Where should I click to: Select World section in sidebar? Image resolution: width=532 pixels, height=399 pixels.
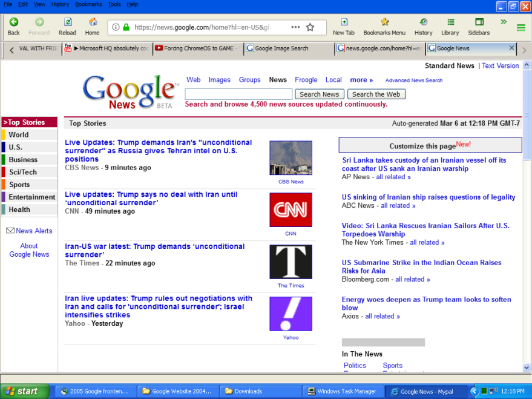coord(29,134)
